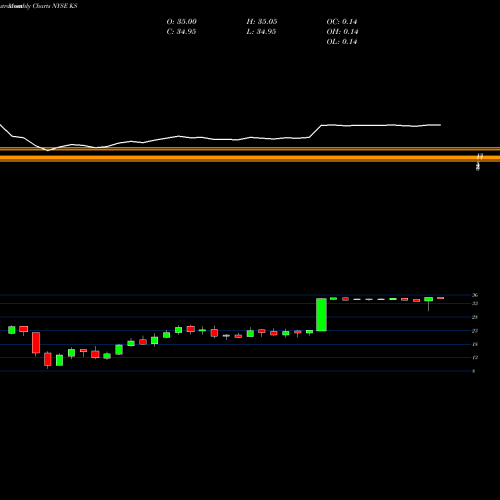500x500 pixels.
Task: Click the lowest price axis label "8"
Action: [474, 371]
